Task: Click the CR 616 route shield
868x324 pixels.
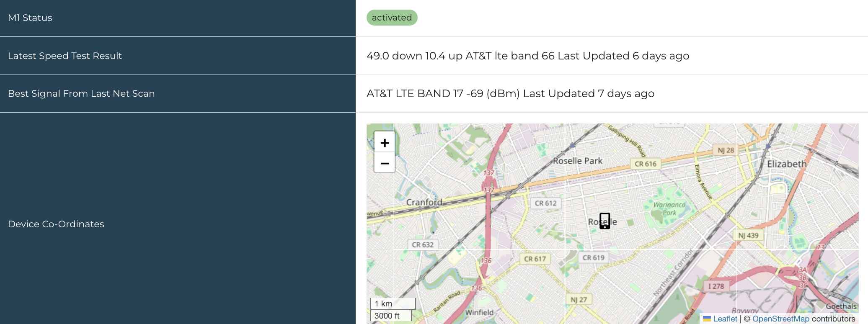Action: [645, 164]
